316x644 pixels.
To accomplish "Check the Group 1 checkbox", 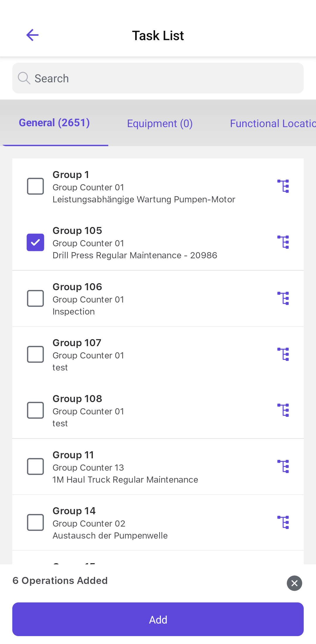I will point(35,186).
